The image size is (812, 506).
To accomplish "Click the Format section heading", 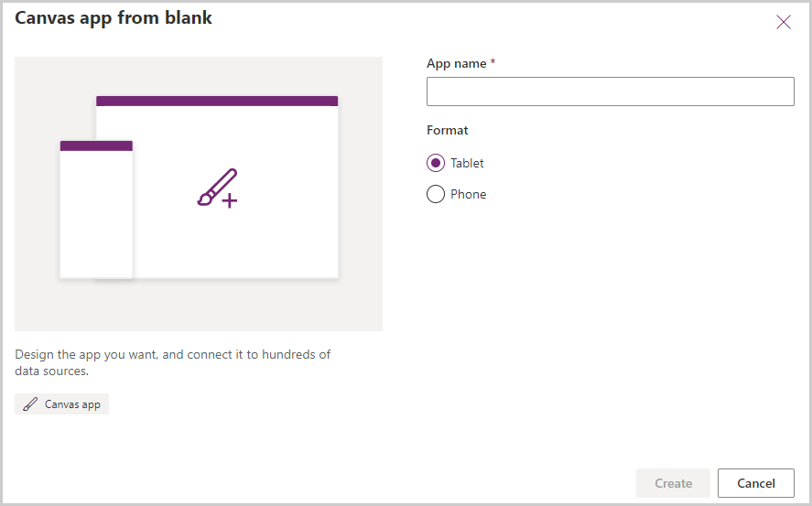I will [x=448, y=130].
